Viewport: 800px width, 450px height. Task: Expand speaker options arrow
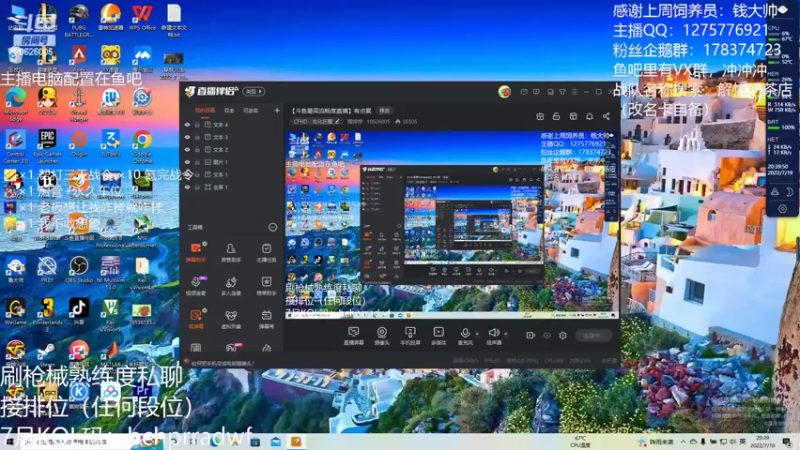tap(506, 334)
